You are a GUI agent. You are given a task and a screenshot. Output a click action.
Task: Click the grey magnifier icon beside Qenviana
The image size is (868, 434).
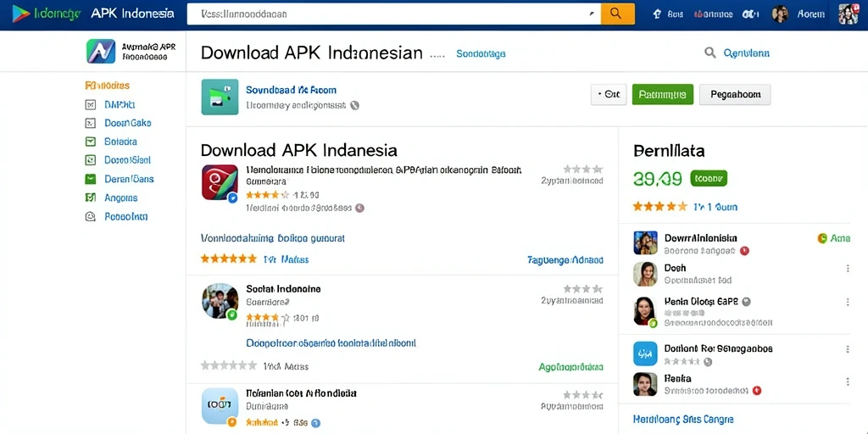pyautogui.click(x=709, y=53)
